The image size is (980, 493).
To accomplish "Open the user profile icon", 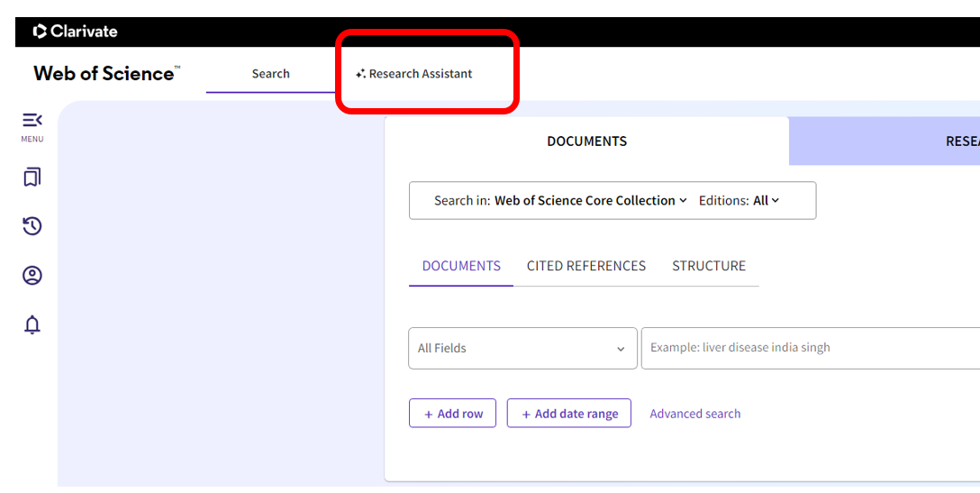I will pos(32,275).
